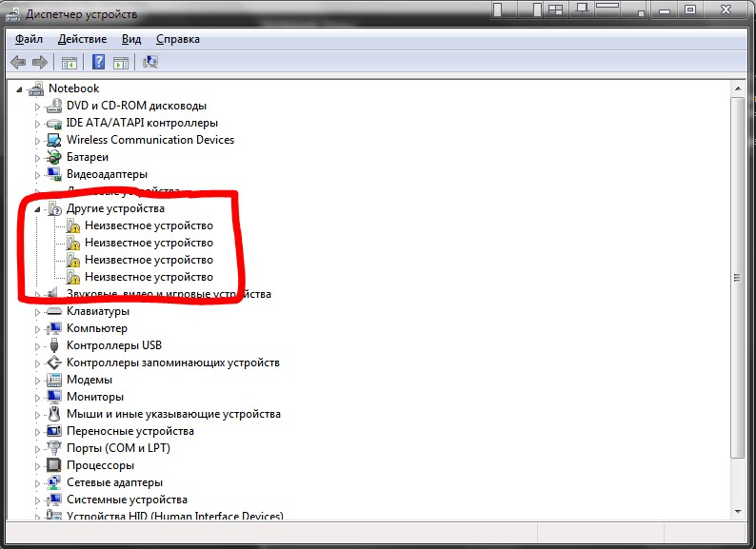The height and width of the screenshot is (549, 756).
Task: Open the Действие menu
Action: tap(82, 39)
